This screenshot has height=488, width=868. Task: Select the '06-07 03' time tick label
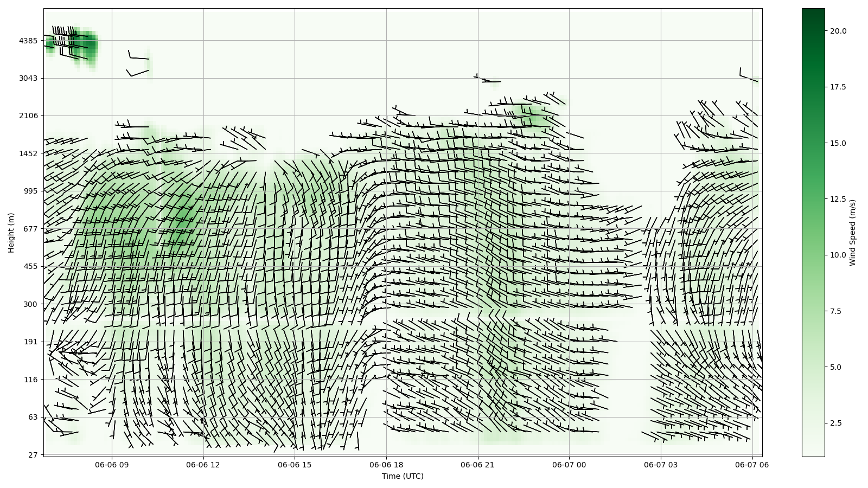coord(661,465)
